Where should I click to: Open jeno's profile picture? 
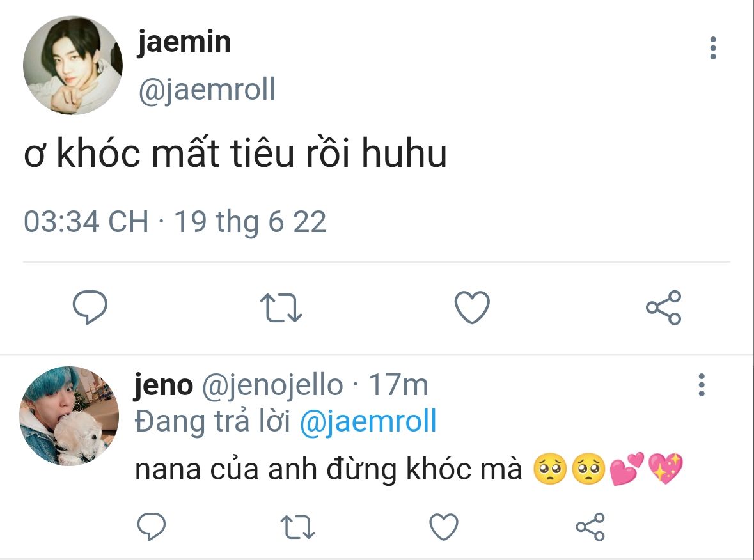[x=69, y=416]
